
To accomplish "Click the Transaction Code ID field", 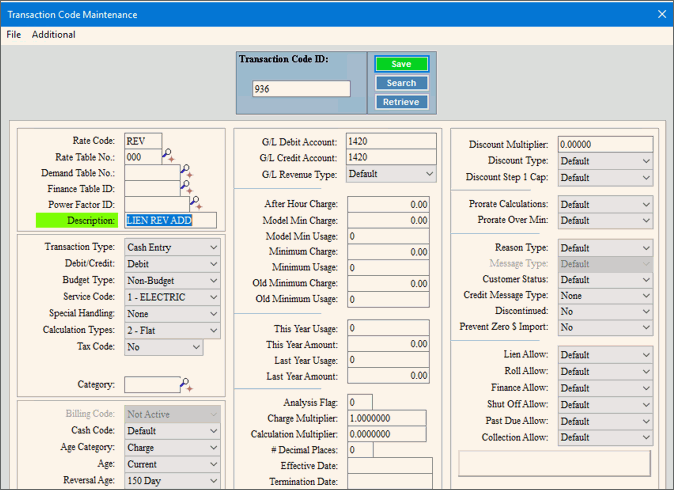I will (x=301, y=89).
